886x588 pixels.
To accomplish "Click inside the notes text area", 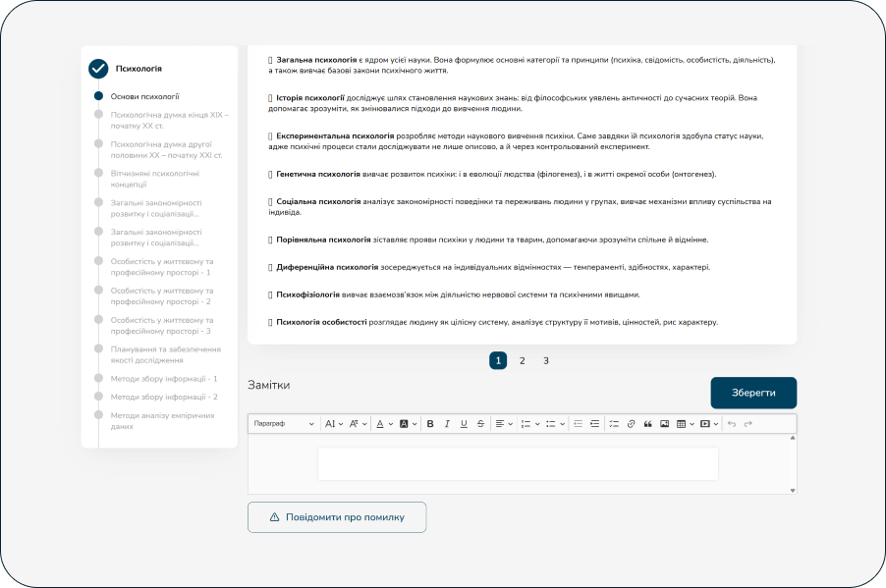I will [518, 464].
